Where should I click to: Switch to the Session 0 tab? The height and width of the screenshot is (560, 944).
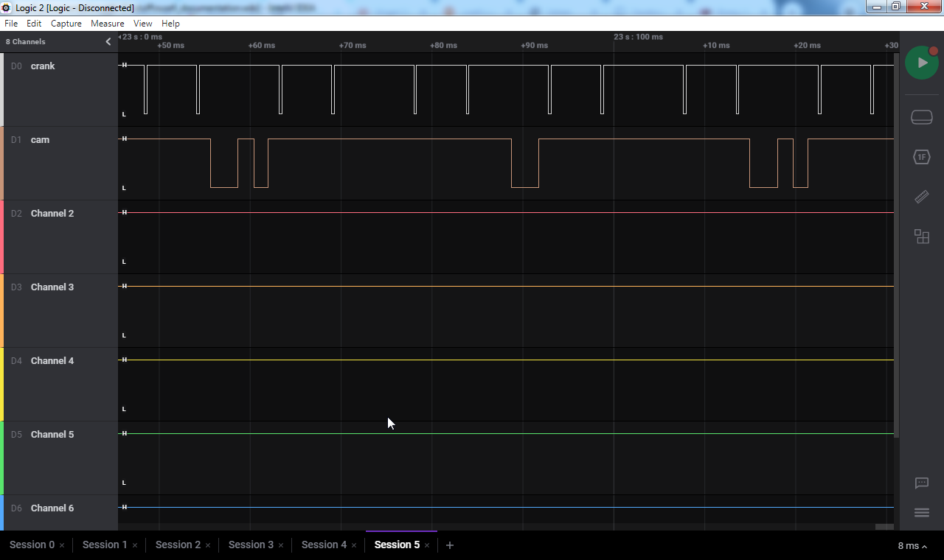point(32,545)
